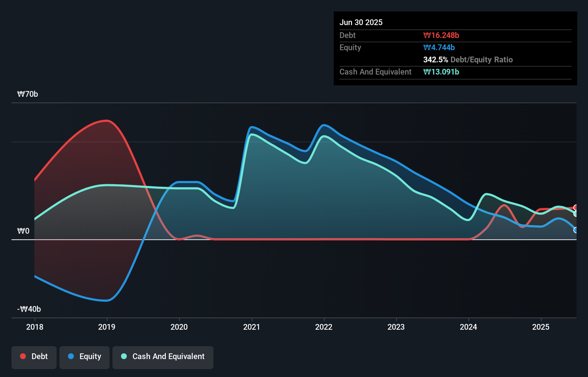Viewport: 588px width, 377px height.
Task: Click the Jun 30 2025 tooltip date
Action: coord(361,22)
